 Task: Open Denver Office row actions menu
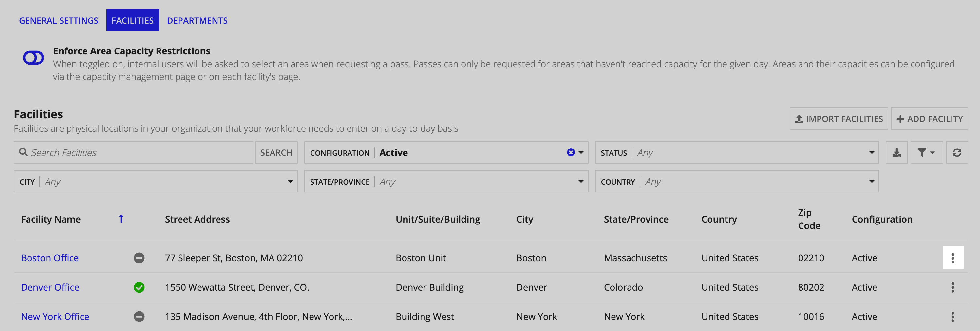tap(953, 287)
